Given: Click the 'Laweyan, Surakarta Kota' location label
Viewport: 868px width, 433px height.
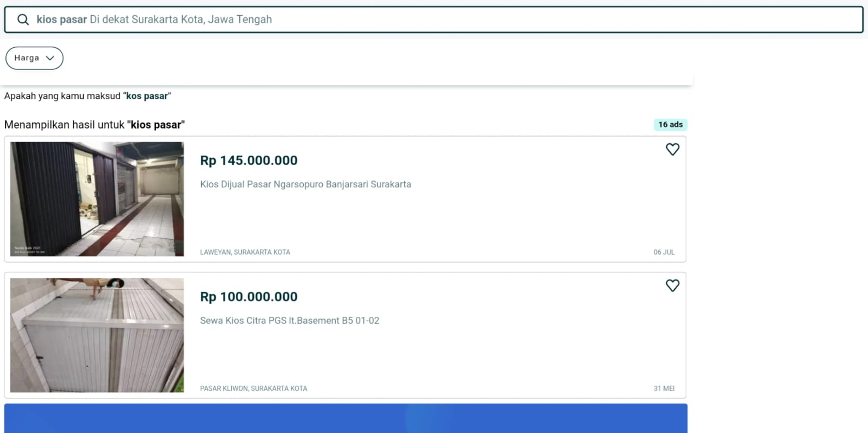Looking at the screenshot, I should (245, 252).
